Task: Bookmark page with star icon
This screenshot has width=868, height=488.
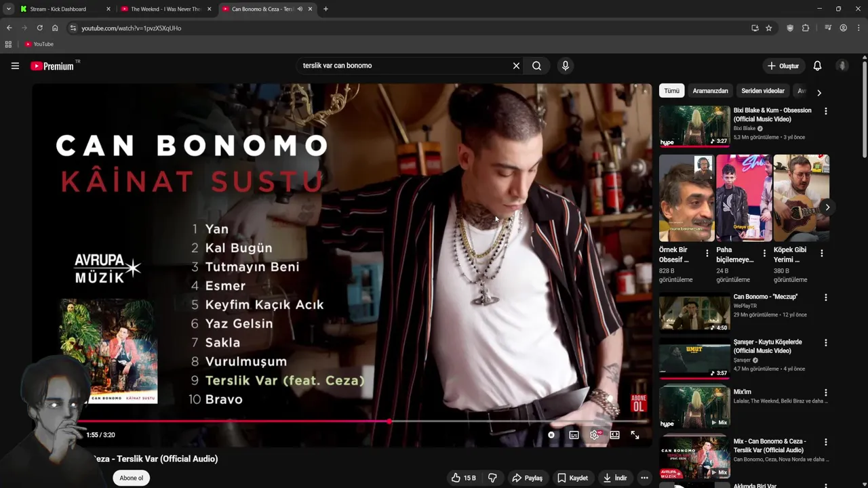Action: [768, 28]
